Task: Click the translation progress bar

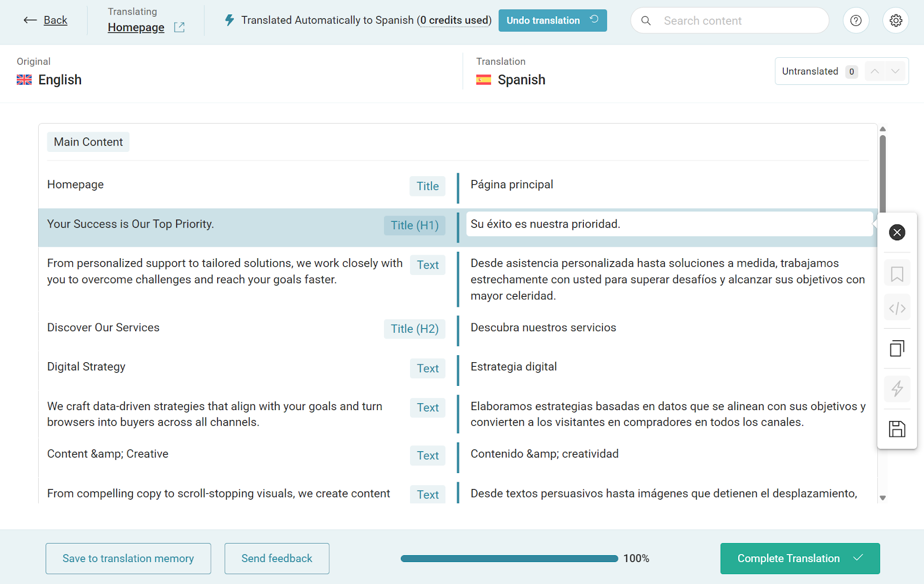Action: (x=509, y=559)
